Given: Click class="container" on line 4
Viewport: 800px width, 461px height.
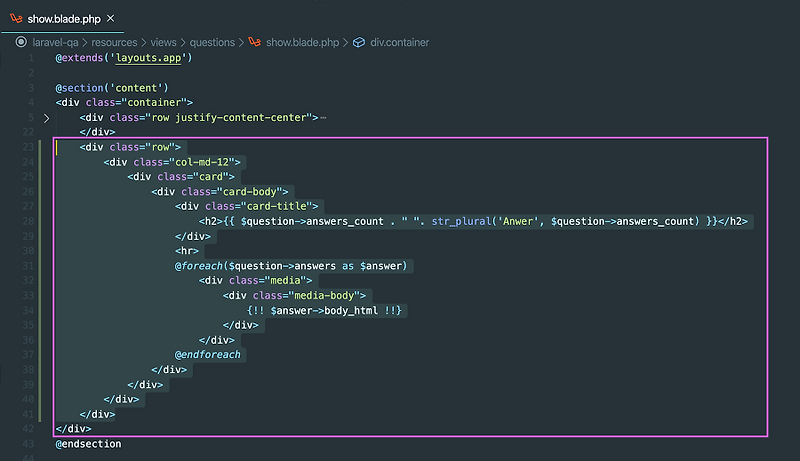Looking at the screenshot, I should [x=136, y=103].
